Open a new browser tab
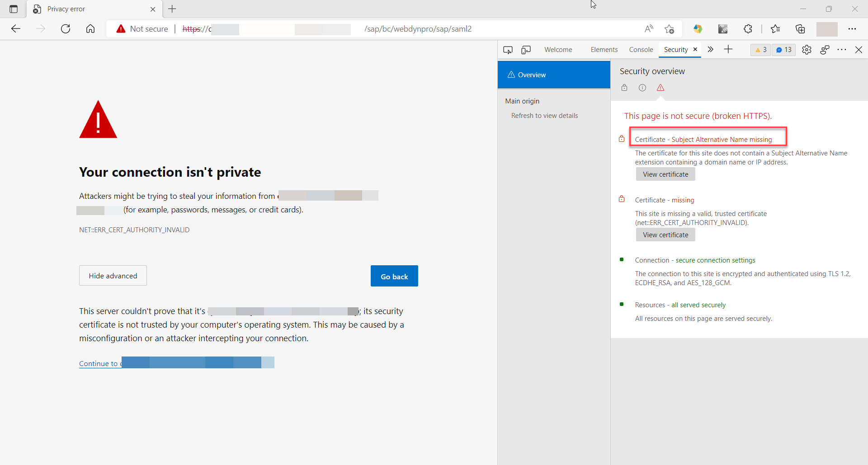This screenshot has width=868, height=465. click(x=172, y=9)
